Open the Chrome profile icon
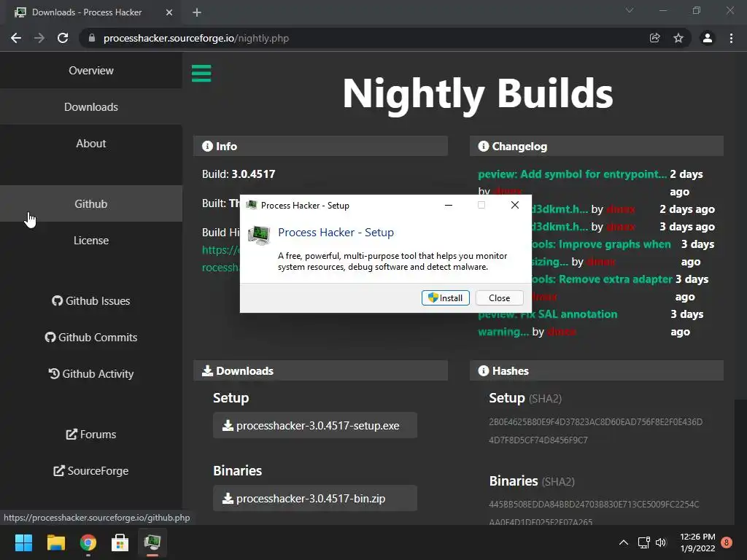The image size is (747, 560). point(708,38)
